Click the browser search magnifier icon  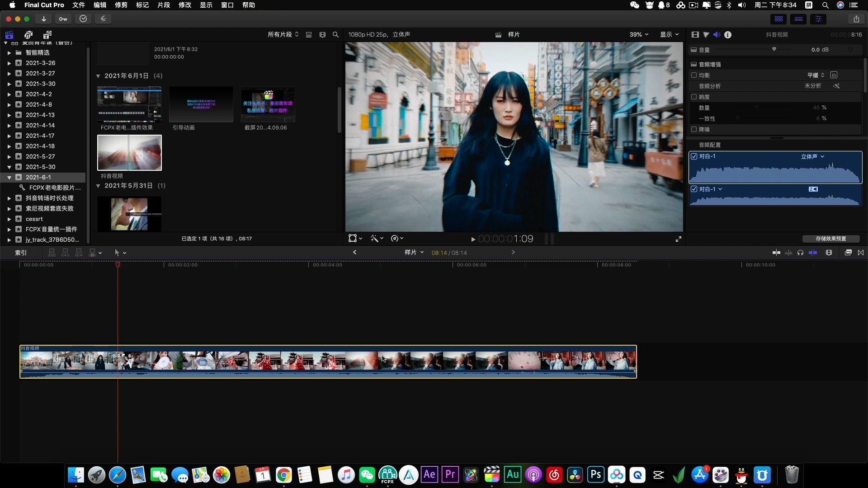click(335, 35)
